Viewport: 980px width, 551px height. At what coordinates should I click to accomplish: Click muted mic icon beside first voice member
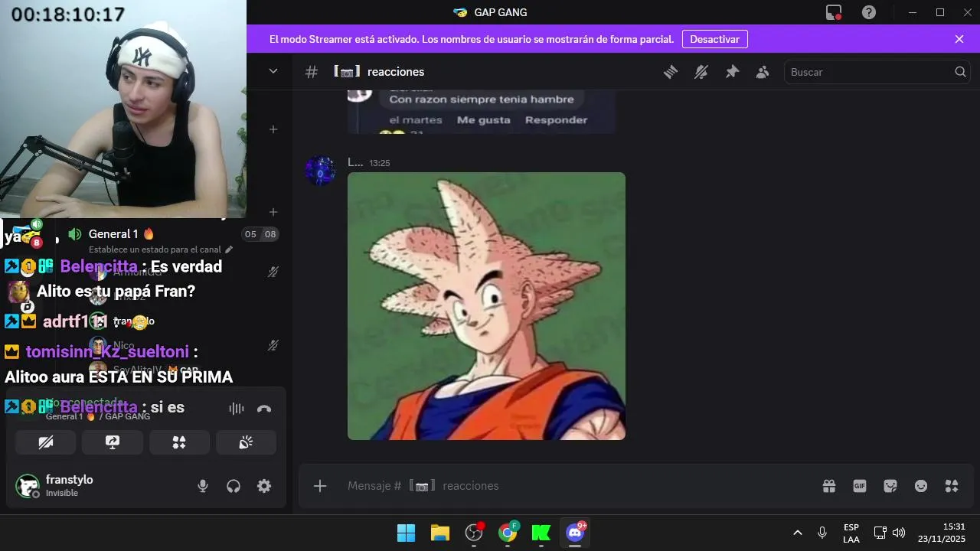click(273, 272)
